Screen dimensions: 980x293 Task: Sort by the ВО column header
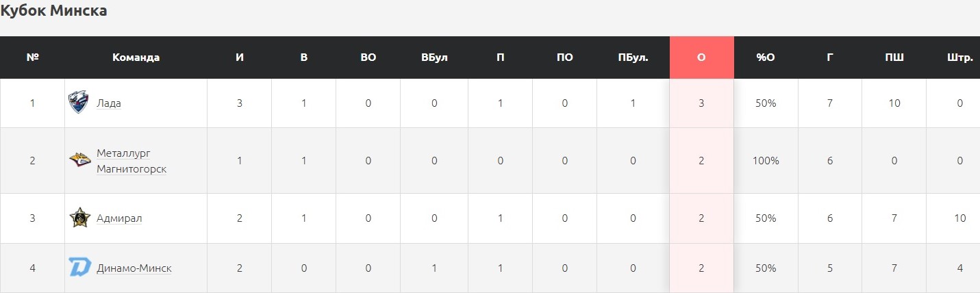368,58
